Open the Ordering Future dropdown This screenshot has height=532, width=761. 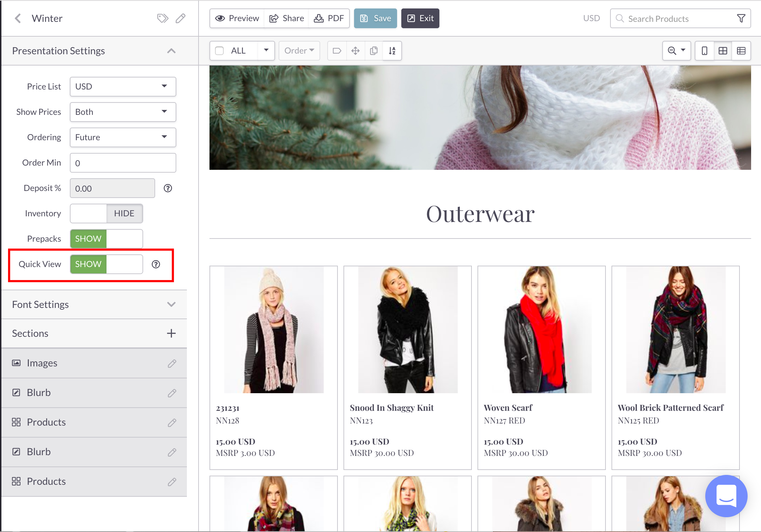123,137
